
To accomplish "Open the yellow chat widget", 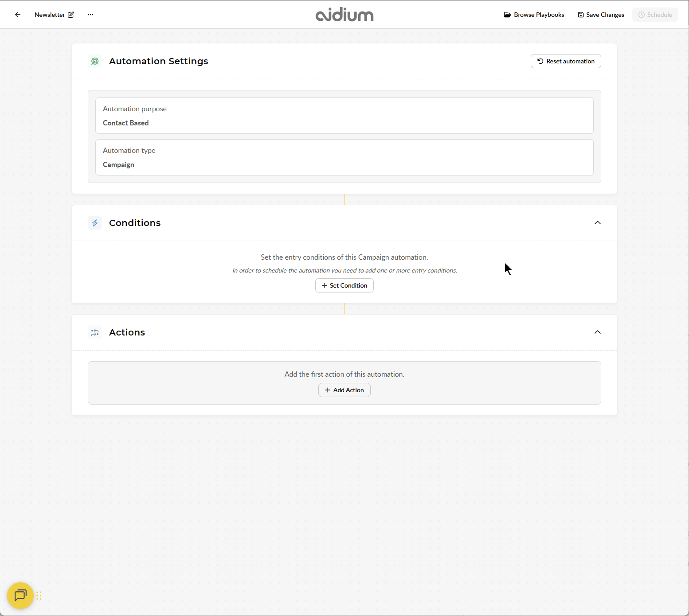I will (x=20, y=595).
